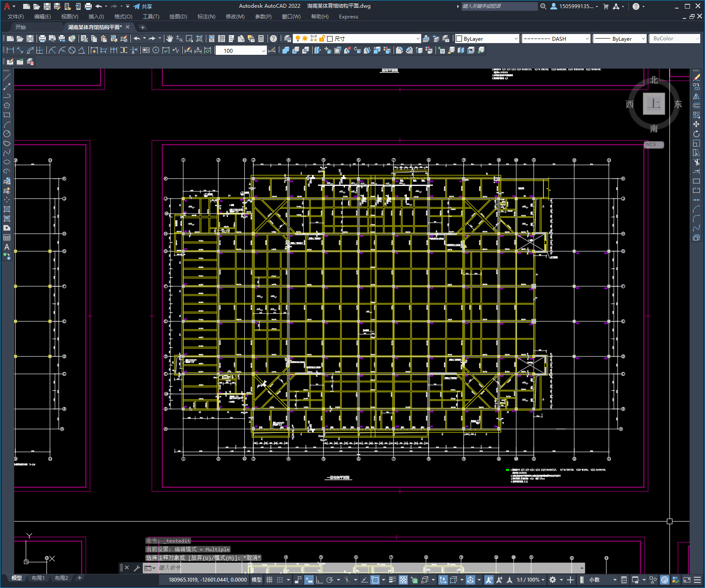This screenshot has width=705, height=588.
Task: Toggle snap mode in status bar
Action: pyautogui.click(x=280, y=580)
